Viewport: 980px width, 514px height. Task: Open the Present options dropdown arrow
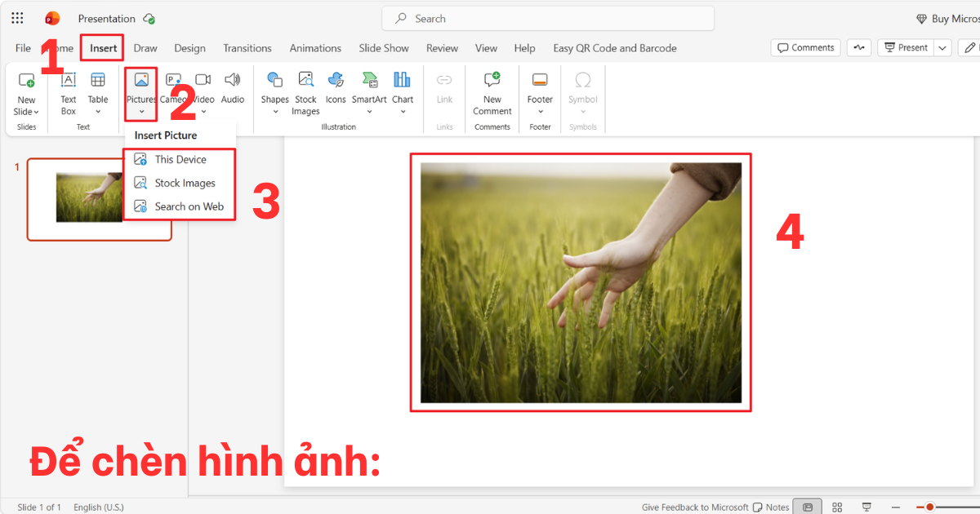pos(942,47)
